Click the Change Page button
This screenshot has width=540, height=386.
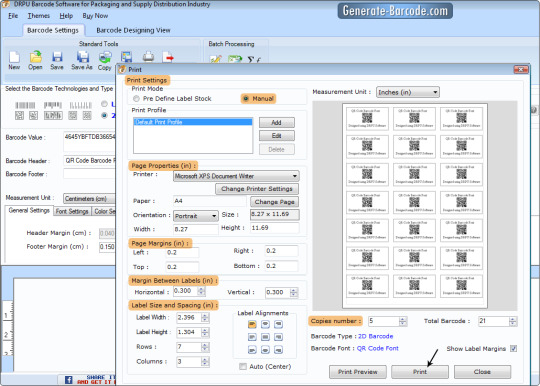[274, 202]
